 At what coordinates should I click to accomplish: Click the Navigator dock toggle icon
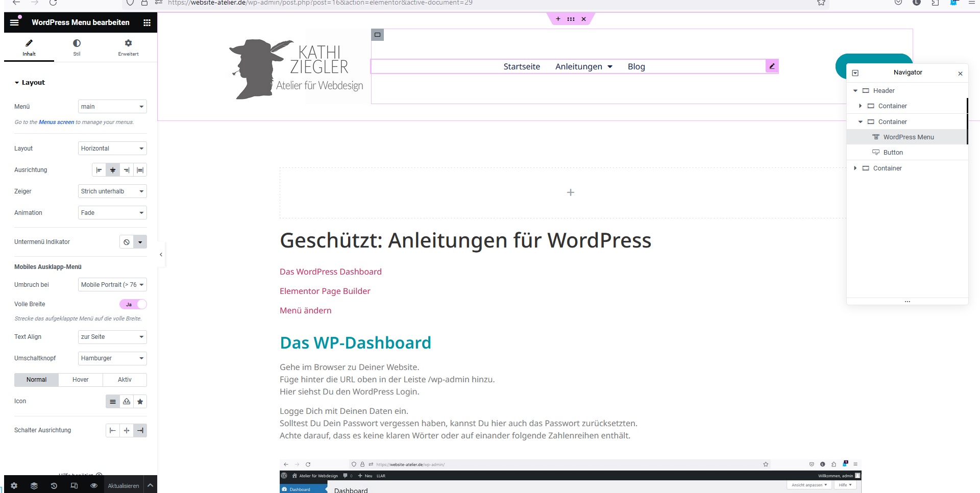855,73
